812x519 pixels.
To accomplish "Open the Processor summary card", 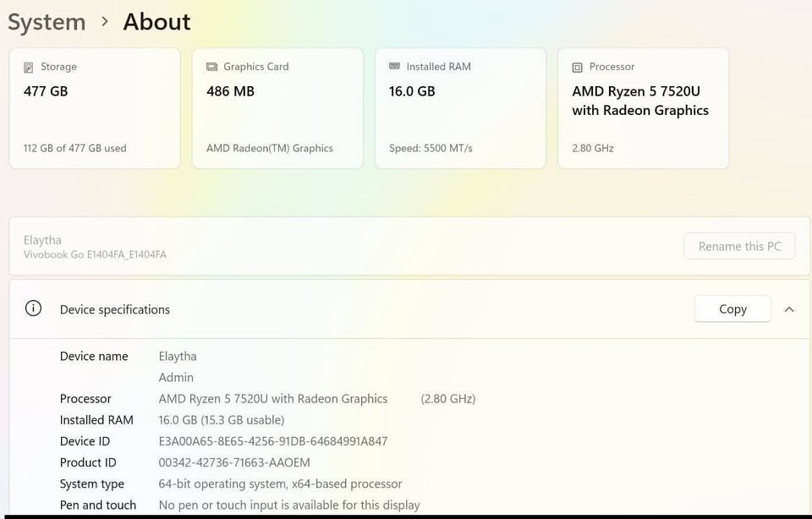I will coord(643,108).
